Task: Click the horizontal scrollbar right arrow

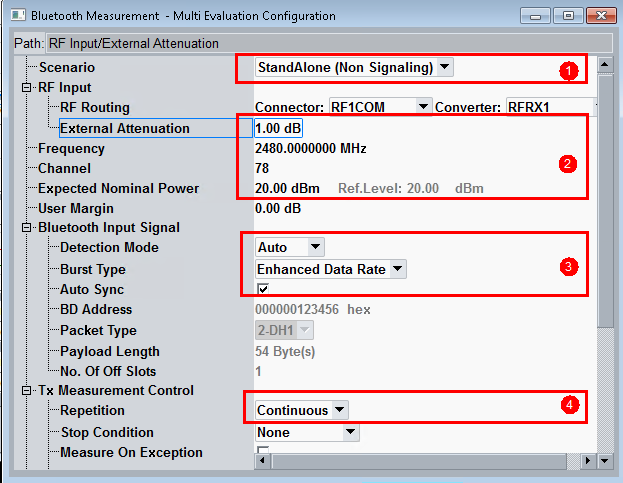Action: coord(588,461)
